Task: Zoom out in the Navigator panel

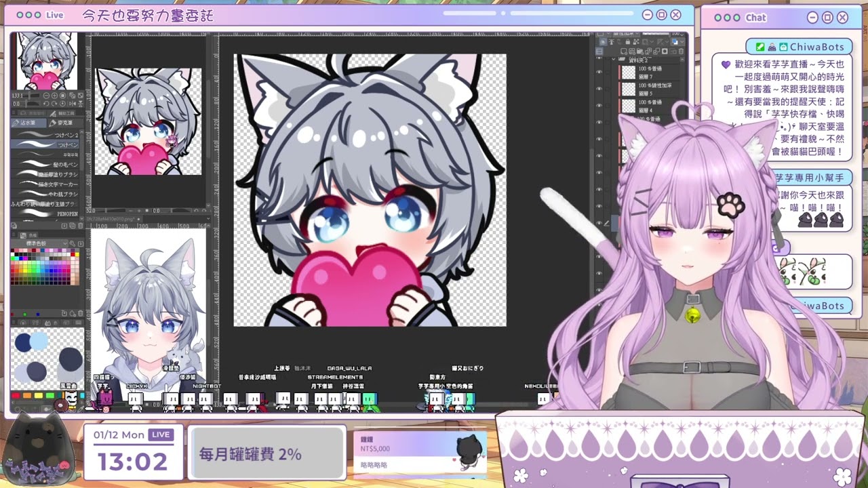Action: [x=46, y=96]
